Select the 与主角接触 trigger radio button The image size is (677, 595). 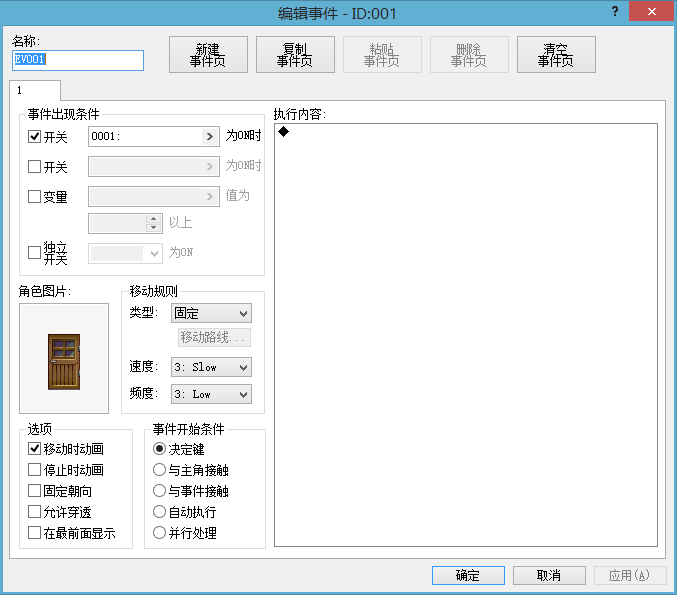[x=159, y=469]
